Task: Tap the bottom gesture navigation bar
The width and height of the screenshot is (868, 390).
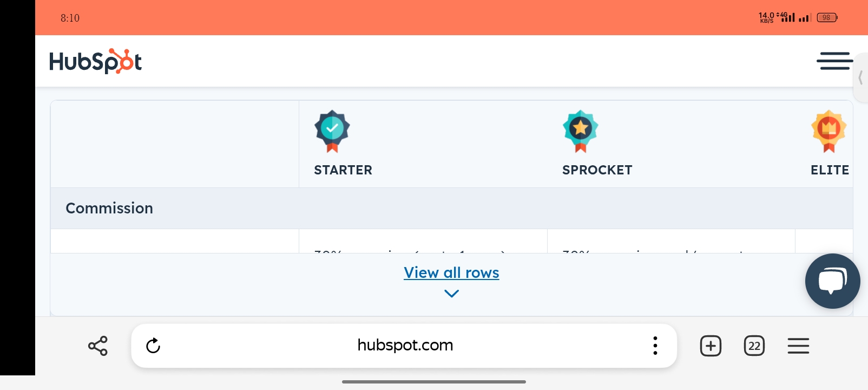Action: point(434,382)
